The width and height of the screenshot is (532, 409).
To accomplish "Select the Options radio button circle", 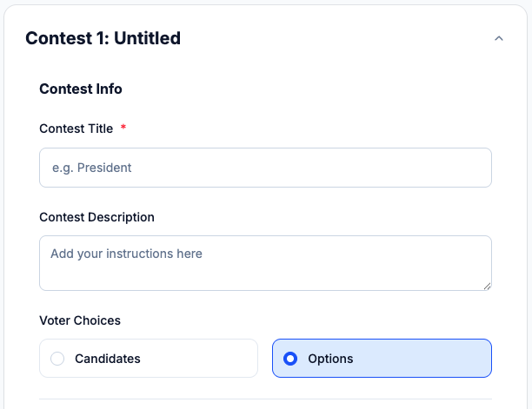I will point(290,359).
